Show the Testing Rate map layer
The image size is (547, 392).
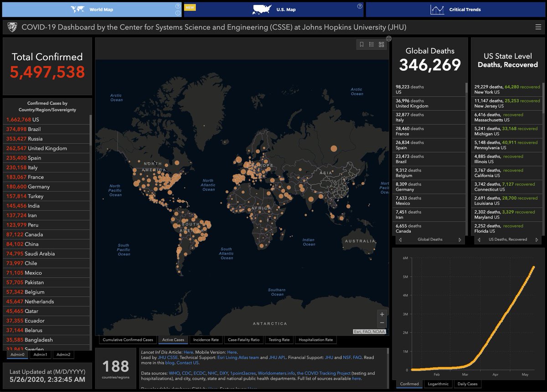click(279, 340)
